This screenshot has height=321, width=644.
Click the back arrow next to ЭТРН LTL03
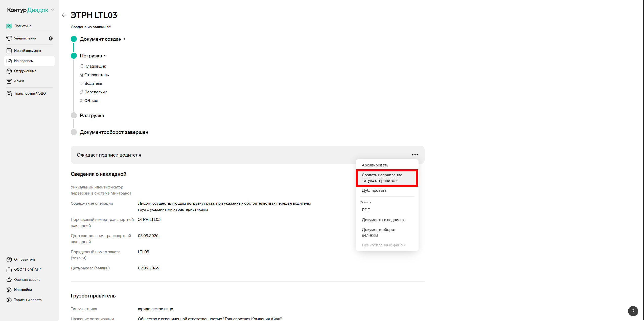pos(64,15)
